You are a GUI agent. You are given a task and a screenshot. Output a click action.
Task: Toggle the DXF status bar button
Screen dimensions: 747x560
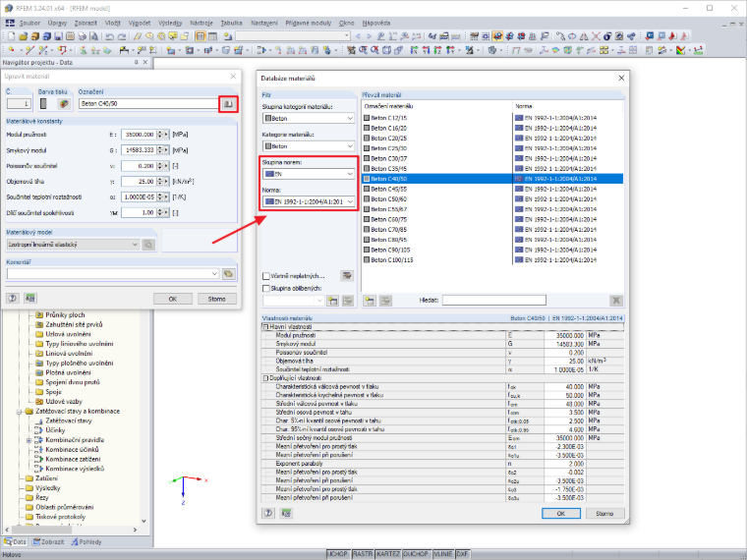click(x=462, y=554)
